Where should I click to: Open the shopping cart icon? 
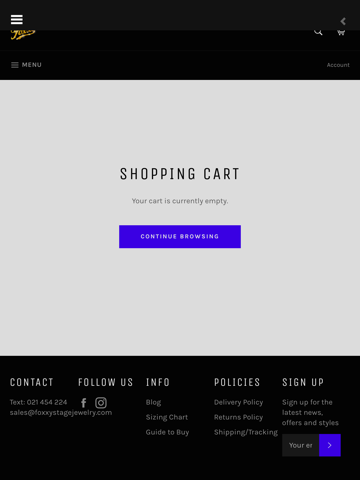click(x=341, y=32)
